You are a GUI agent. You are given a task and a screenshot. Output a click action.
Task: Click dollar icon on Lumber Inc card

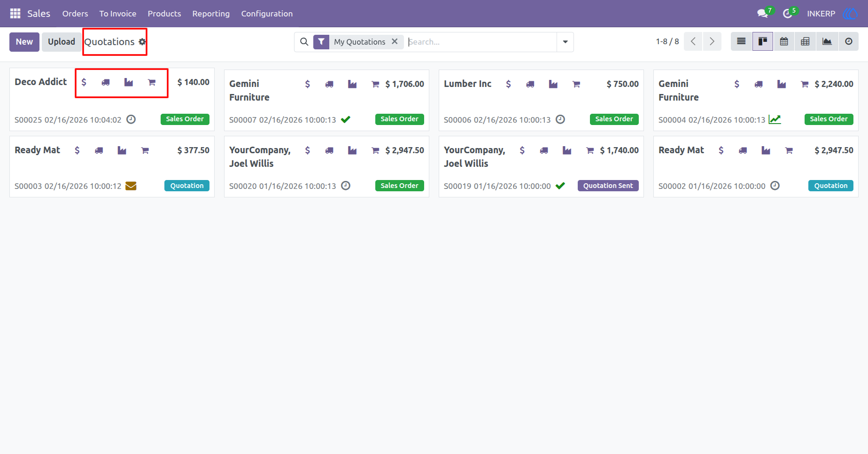(x=508, y=84)
